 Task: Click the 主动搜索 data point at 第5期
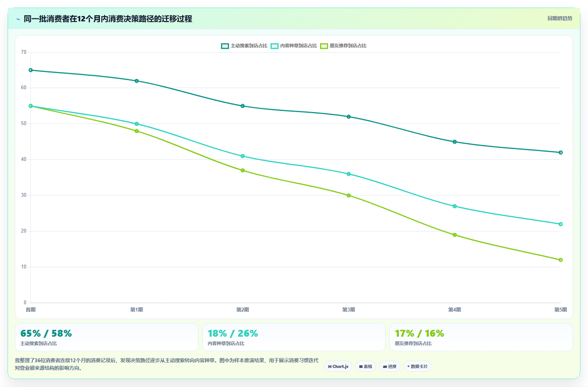tap(561, 153)
